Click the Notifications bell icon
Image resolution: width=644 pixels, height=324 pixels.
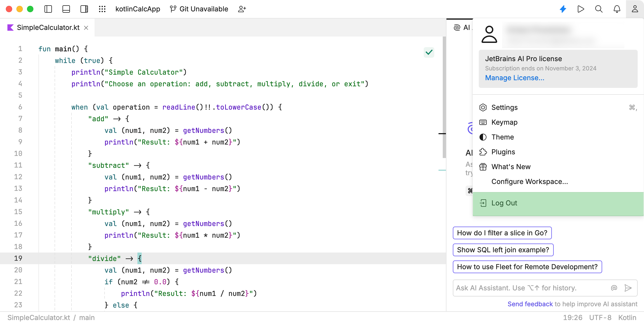(x=617, y=9)
